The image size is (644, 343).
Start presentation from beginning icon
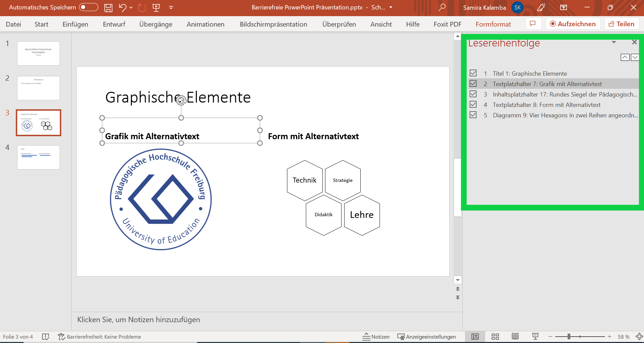(x=156, y=7)
